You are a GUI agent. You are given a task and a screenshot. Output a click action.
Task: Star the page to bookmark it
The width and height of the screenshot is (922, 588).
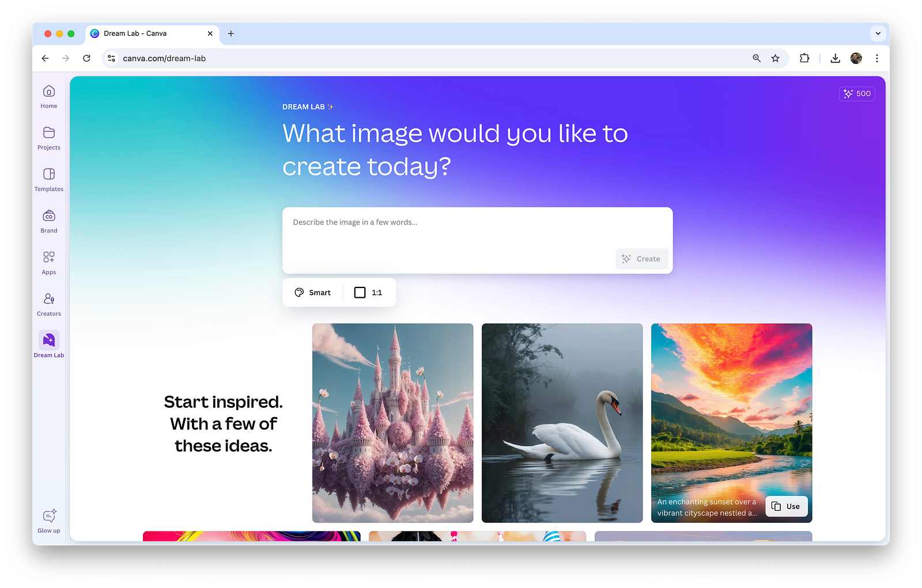774,58
